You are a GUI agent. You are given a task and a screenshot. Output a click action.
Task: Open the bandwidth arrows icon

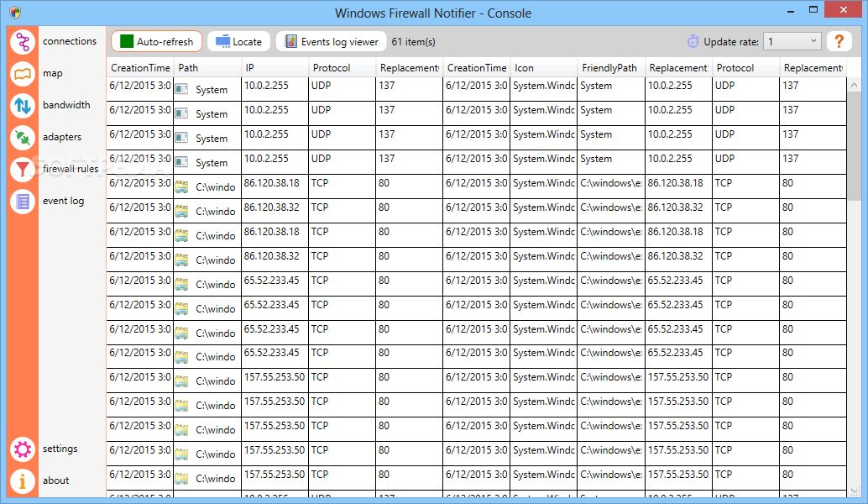[23, 105]
